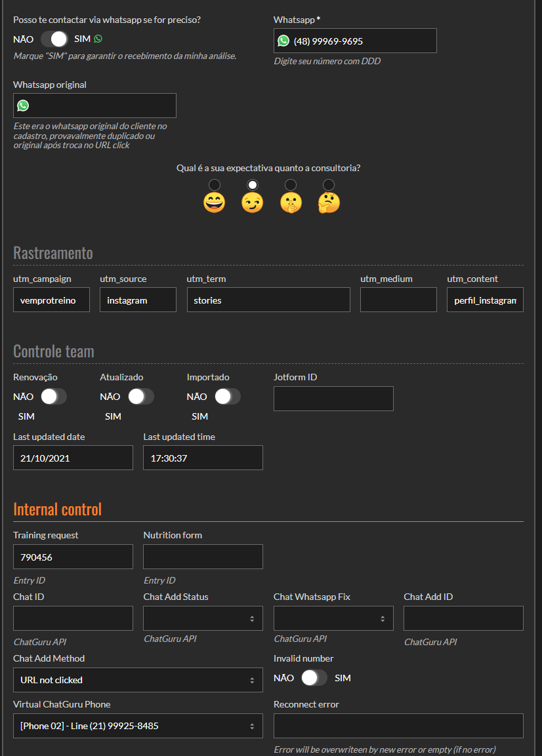The width and height of the screenshot is (542, 756).
Task: Select the radio button above the thinking emoji
Action: pos(329,185)
